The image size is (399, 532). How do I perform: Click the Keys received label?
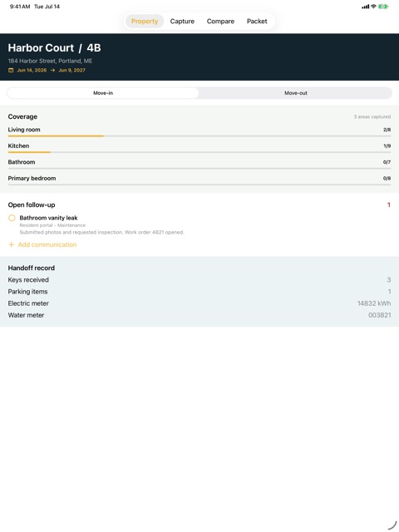coord(28,280)
